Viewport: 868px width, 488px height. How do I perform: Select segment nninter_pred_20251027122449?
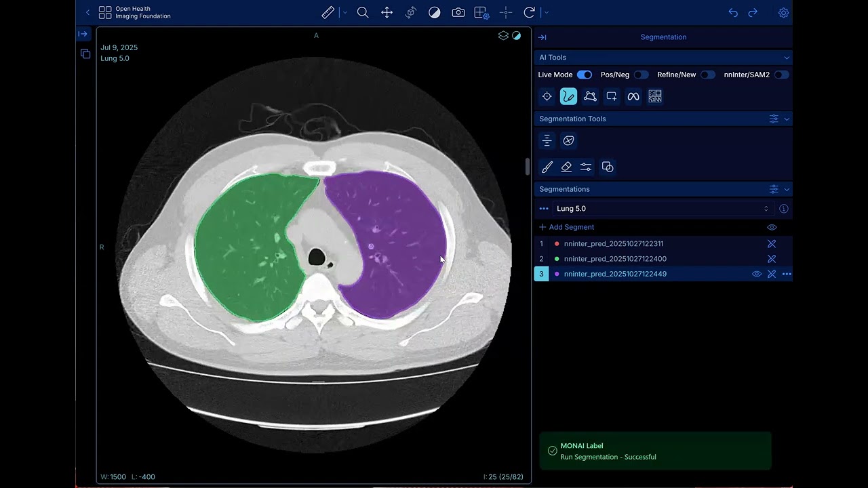(x=615, y=274)
